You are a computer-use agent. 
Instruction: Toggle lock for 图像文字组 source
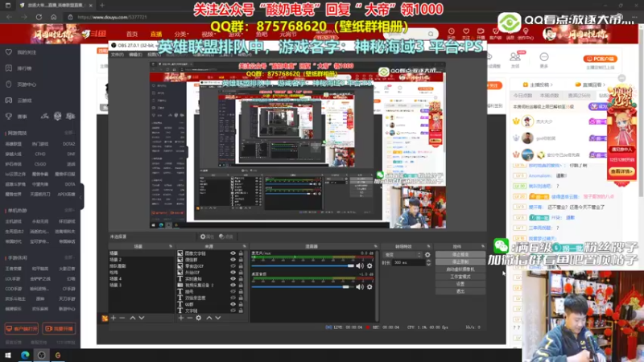point(241,253)
